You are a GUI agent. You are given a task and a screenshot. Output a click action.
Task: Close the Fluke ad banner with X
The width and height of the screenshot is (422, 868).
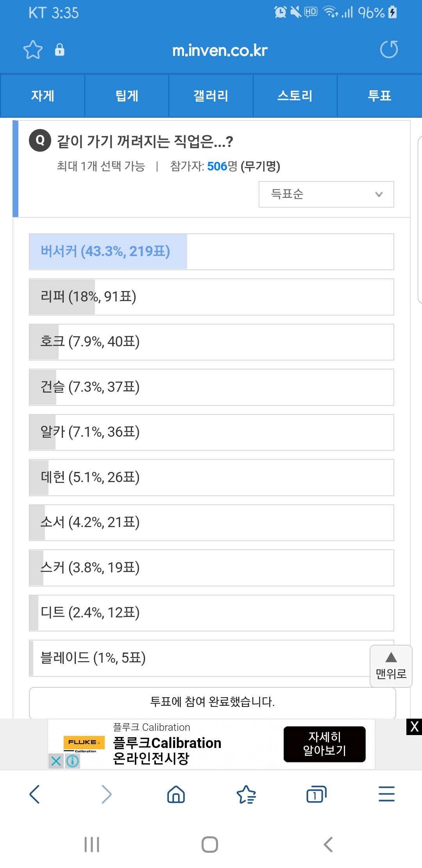click(x=414, y=727)
